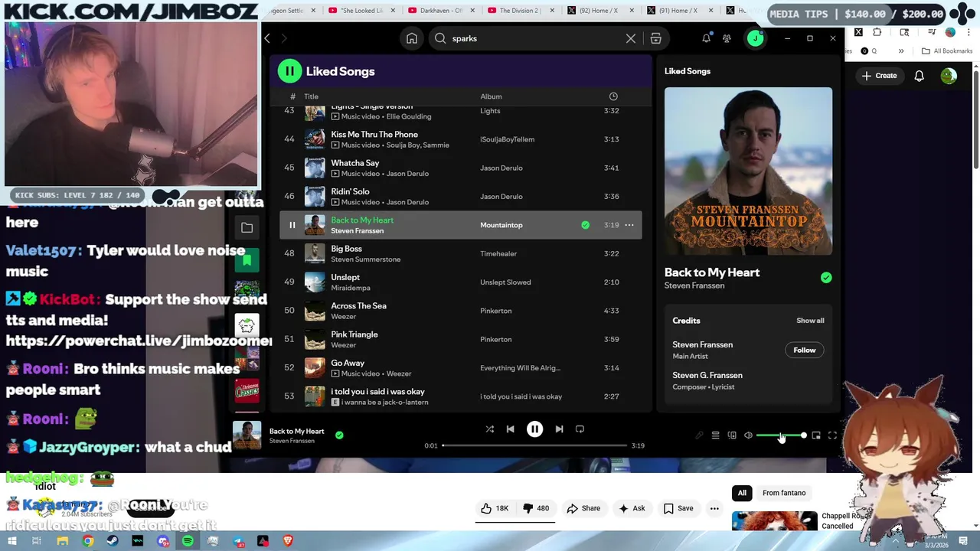This screenshot has width=980, height=551.
Task: Enable shuffle in the player bar
Action: [x=490, y=429]
